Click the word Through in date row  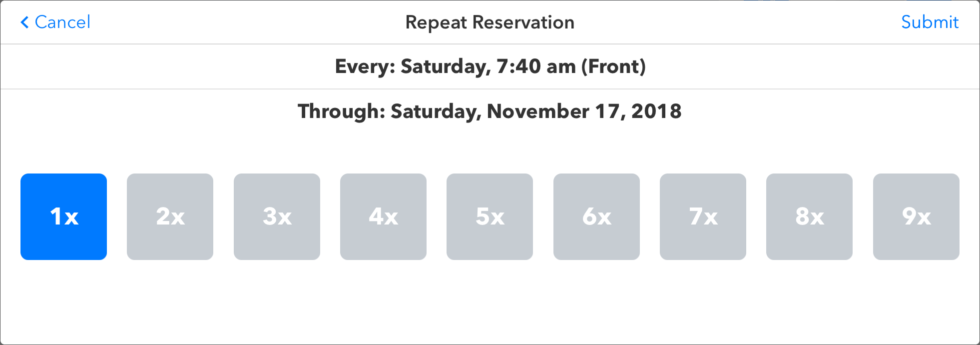(342, 111)
